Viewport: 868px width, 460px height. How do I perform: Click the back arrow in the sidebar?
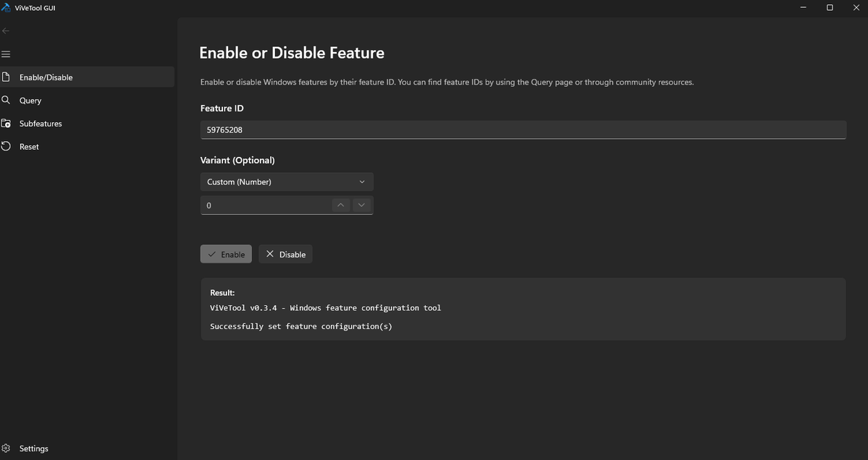(x=6, y=30)
